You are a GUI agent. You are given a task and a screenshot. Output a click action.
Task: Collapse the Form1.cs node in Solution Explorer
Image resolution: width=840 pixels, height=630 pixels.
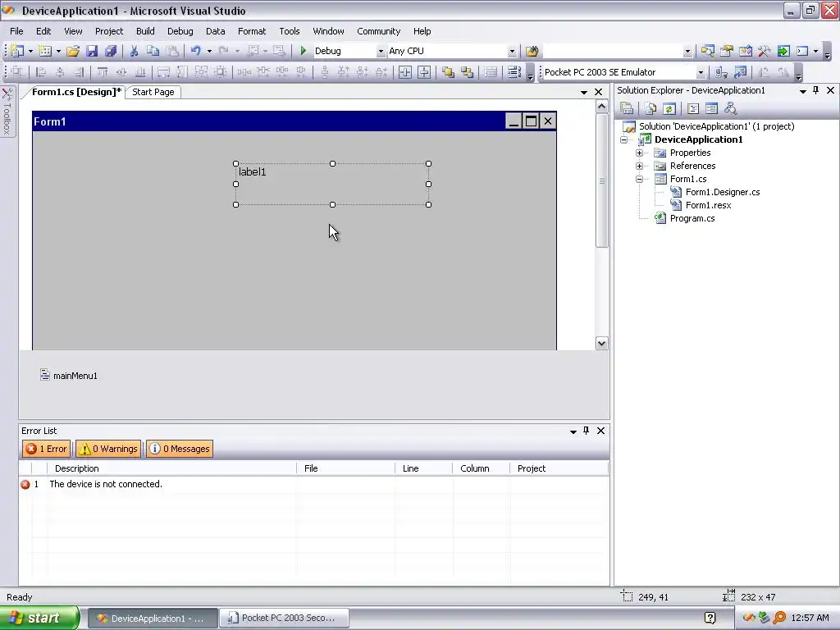[x=639, y=180]
